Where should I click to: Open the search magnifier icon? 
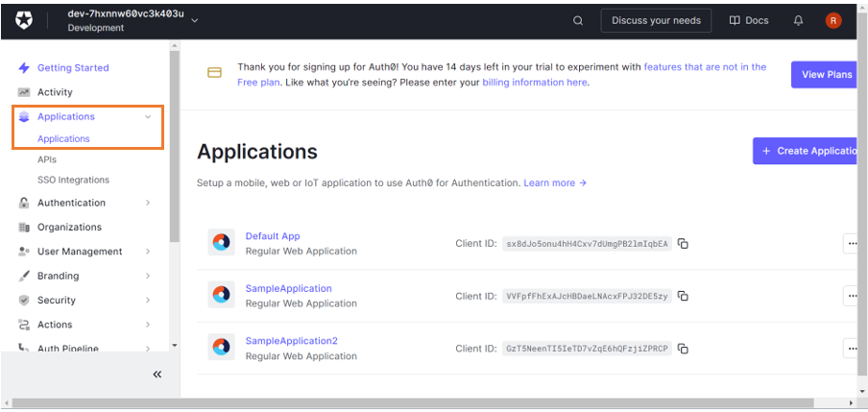(x=578, y=20)
